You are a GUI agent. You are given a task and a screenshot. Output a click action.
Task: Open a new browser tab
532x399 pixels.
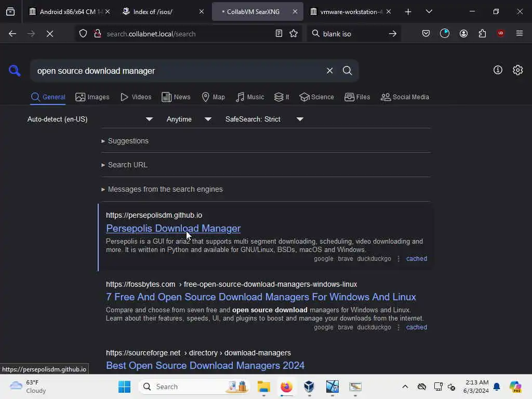[x=408, y=12]
